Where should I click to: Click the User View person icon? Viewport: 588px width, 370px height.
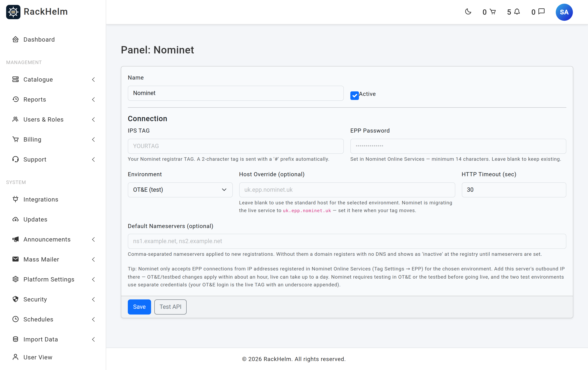(x=15, y=357)
